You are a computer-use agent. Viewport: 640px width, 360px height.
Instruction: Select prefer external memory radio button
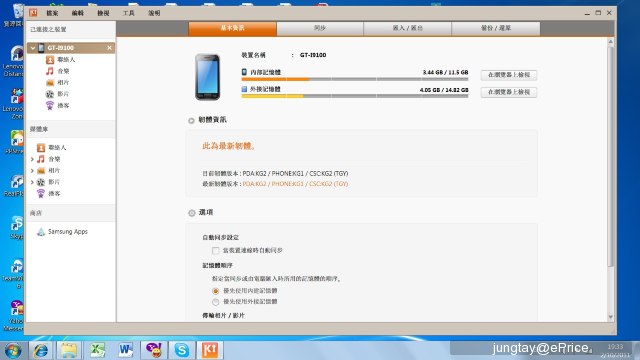216,302
